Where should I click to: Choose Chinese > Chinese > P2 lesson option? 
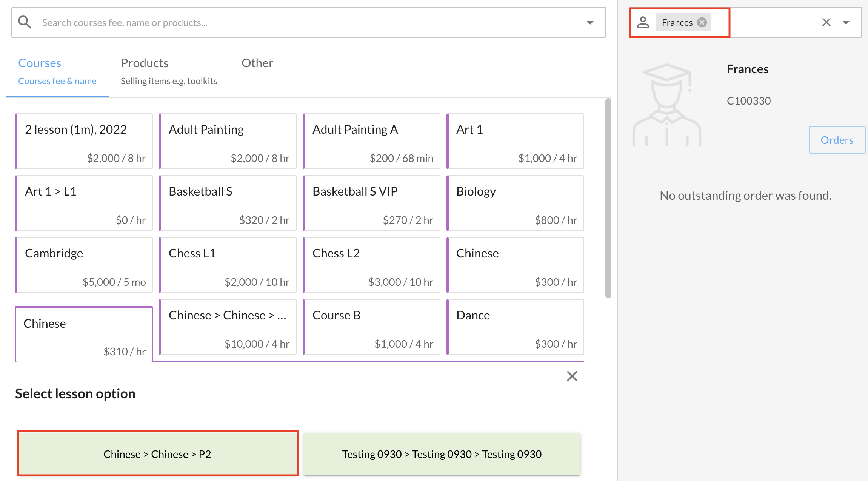[158, 453]
